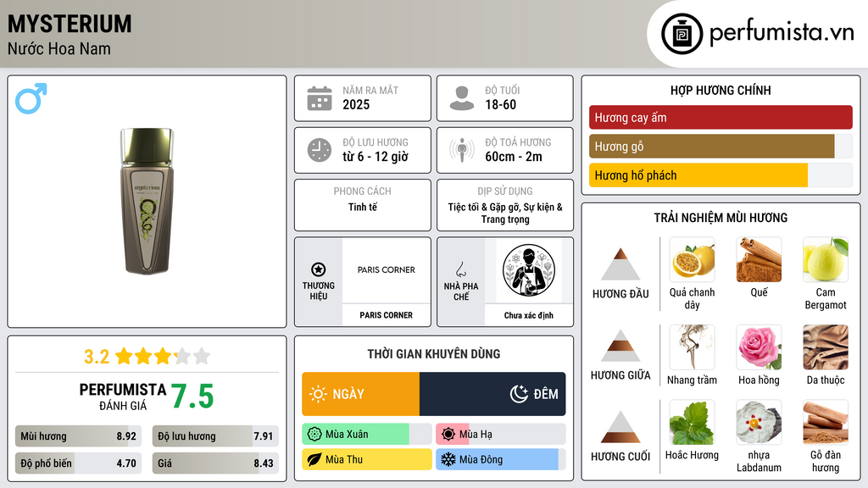Click the Quế cinnamon note image
This screenshot has height=488, width=868.
coord(759,260)
